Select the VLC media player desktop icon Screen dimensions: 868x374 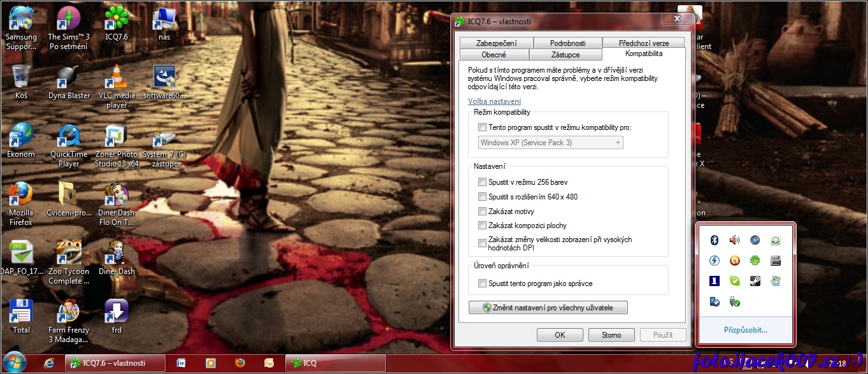(x=116, y=84)
